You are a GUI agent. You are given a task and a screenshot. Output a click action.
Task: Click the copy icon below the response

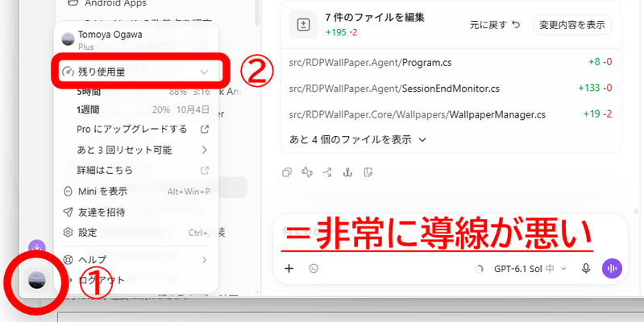287,173
